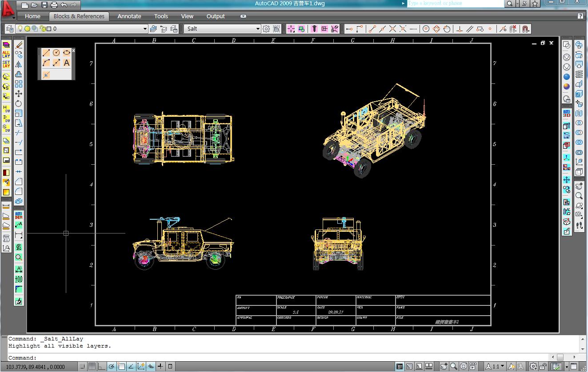Open the red A application menu
Image resolution: width=588 pixels, height=372 pixels.
pyautogui.click(x=8, y=10)
